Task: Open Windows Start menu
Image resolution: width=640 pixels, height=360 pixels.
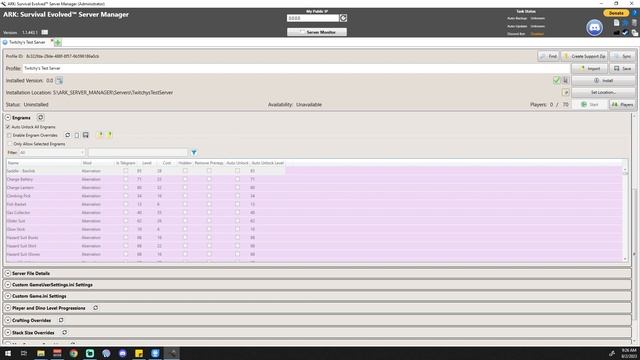Action: click(8, 353)
